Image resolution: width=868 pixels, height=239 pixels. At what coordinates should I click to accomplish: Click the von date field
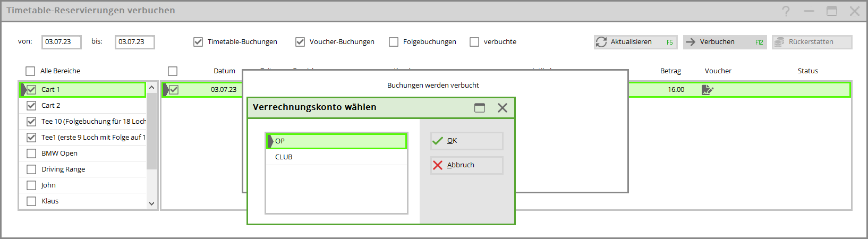point(62,42)
